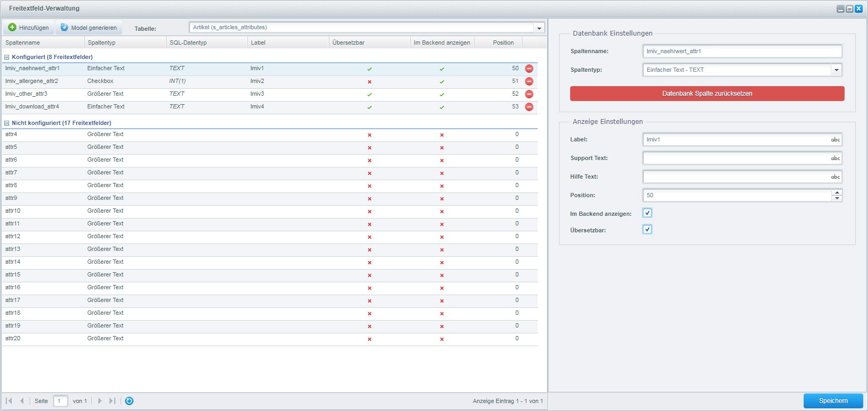Delete the lmiv_download_attr4 field with the red minus icon
Viewport: 868px width, 411px height.
[x=529, y=107]
